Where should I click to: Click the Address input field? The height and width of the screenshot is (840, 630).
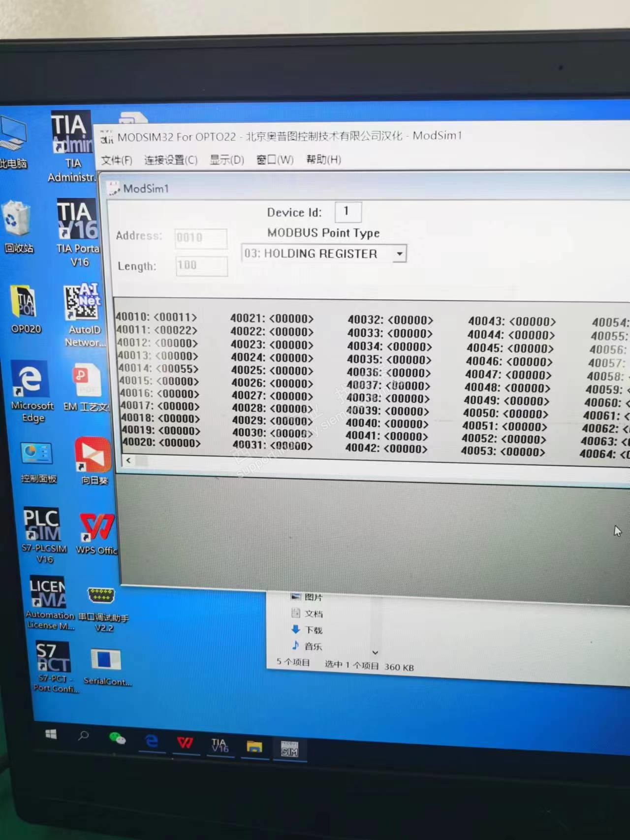[x=201, y=238]
